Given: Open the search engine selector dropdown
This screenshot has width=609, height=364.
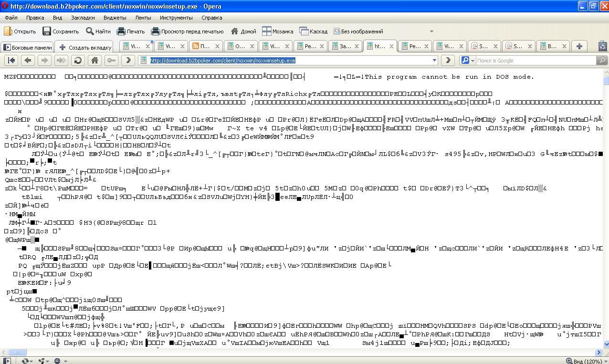Looking at the screenshot, I should coord(467,61).
